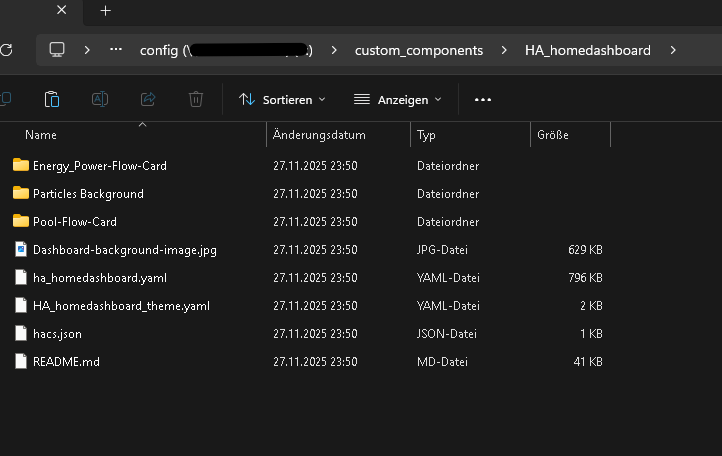The width and height of the screenshot is (722, 456).
Task: Click the file icon of ha_homedashboard.yaml
Action: pos(21,277)
